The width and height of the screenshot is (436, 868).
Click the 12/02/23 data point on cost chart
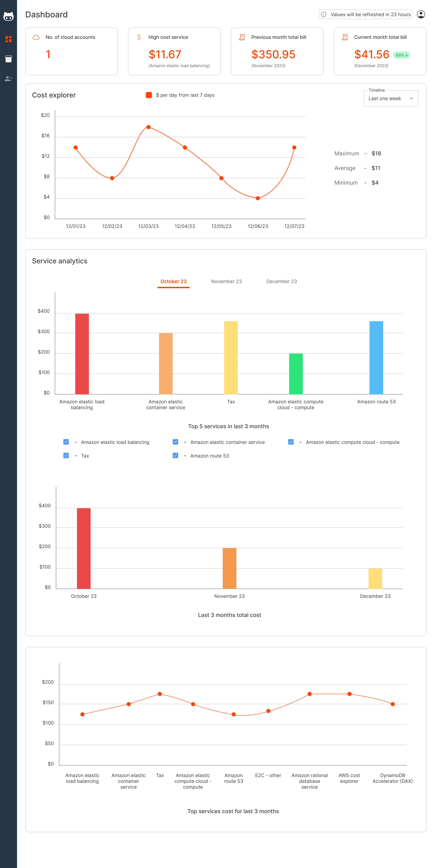tap(112, 178)
